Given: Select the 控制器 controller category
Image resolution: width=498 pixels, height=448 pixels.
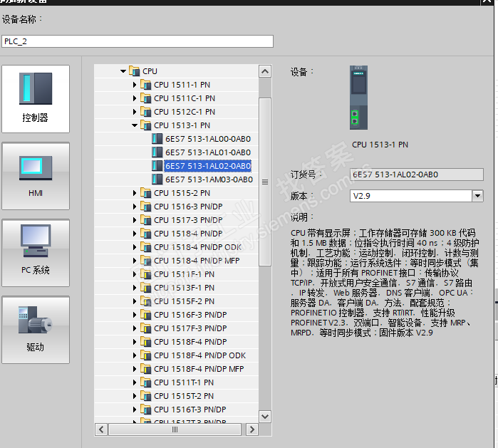Looking at the screenshot, I should [36, 99].
